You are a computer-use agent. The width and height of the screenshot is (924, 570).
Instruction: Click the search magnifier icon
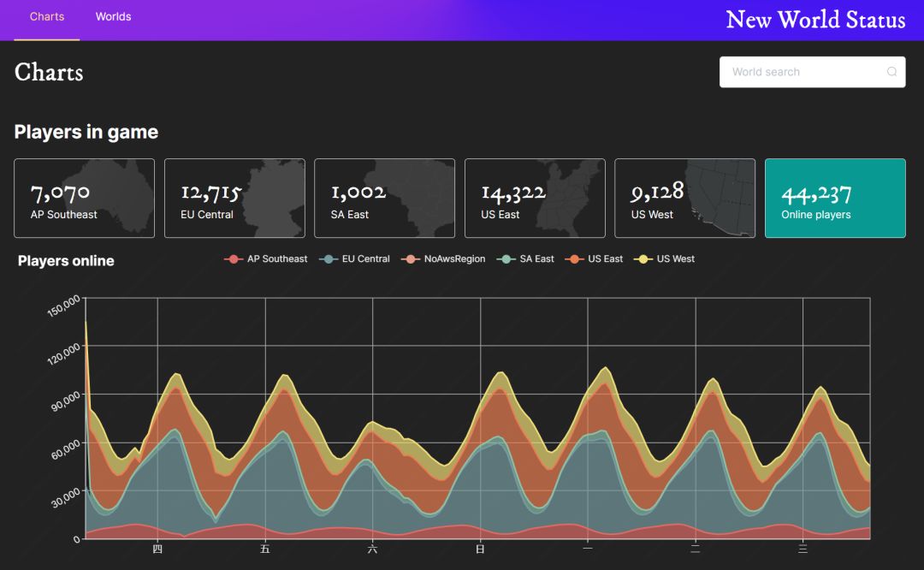[891, 72]
